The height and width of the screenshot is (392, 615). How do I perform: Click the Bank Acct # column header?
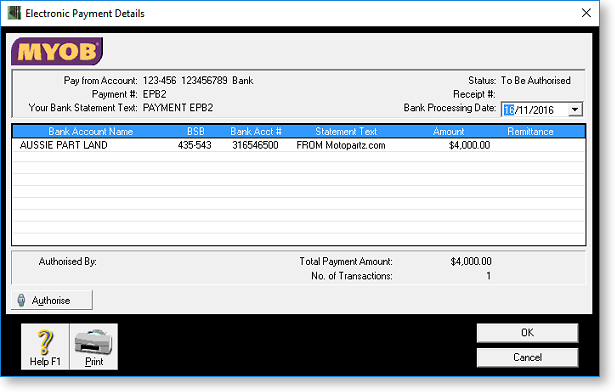coord(256,131)
